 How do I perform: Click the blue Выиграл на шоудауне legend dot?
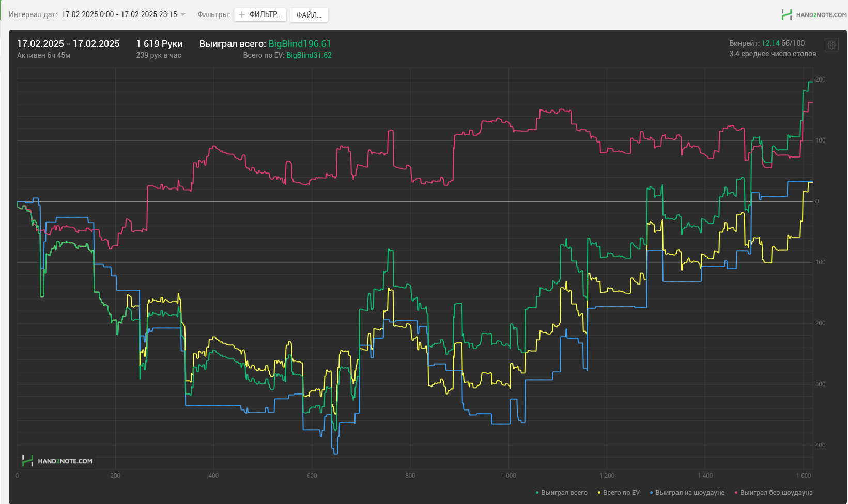[652, 493]
